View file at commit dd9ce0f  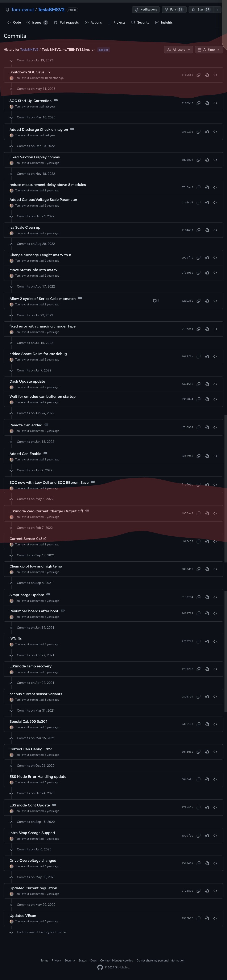coord(207,160)
